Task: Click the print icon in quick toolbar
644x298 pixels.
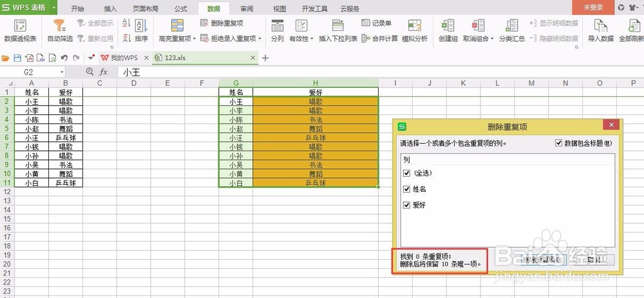Action: pyautogui.click(x=41, y=58)
